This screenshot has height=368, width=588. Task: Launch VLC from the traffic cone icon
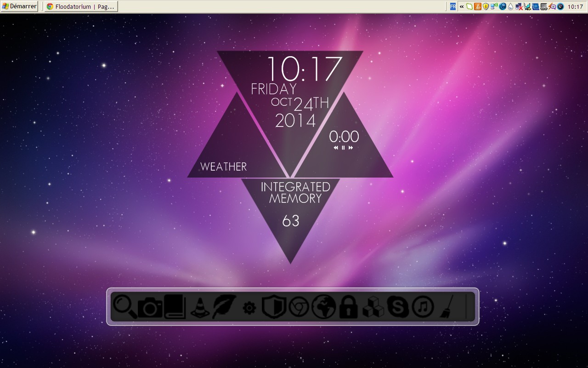click(x=200, y=307)
